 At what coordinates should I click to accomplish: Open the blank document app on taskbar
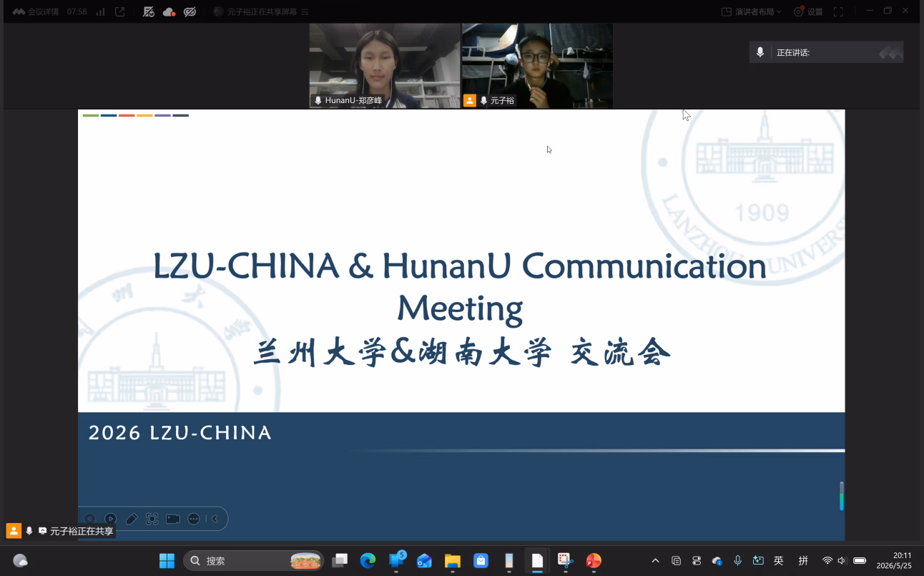click(537, 561)
